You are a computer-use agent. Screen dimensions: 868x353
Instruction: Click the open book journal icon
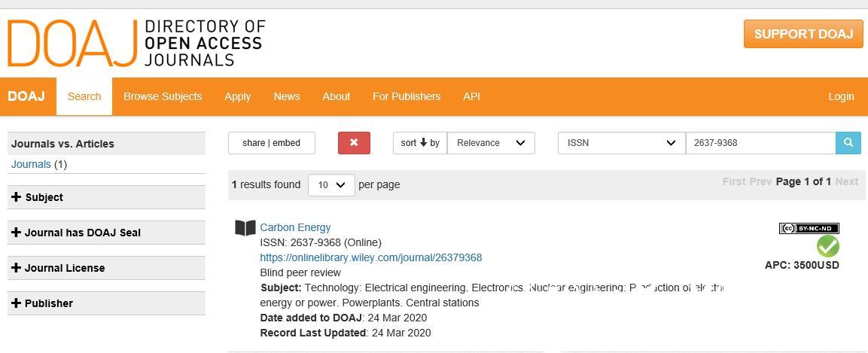(245, 228)
